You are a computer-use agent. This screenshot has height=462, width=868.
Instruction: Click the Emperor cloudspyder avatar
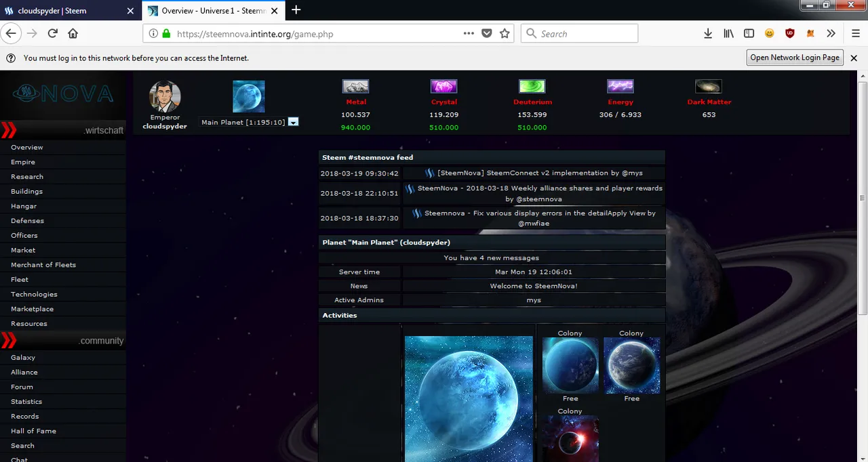point(165,96)
